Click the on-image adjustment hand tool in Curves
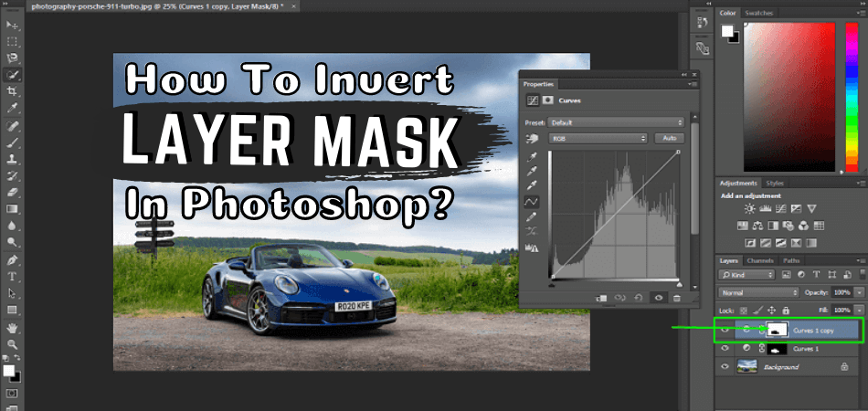Viewport: 868px width, 411px height. pos(532,138)
